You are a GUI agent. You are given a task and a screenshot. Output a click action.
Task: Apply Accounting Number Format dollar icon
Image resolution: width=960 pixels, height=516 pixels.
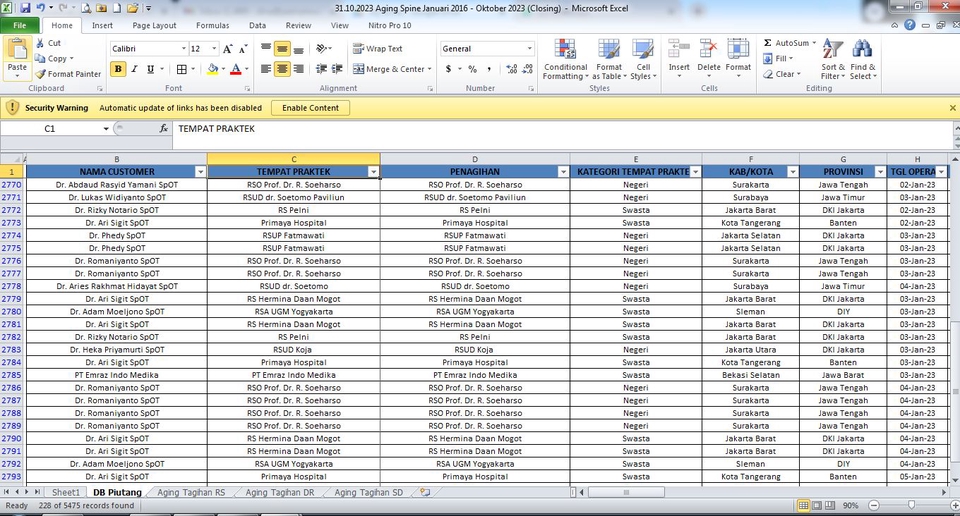click(449, 69)
